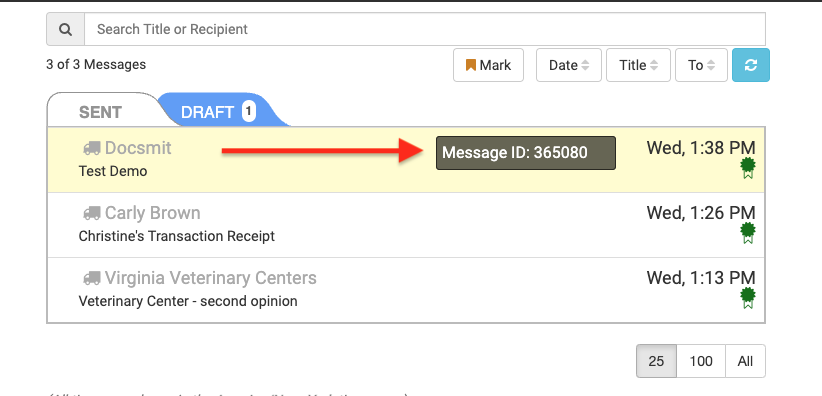The image size is (822, 396).
Task: Show 25 messages per page
Action: pos(656,361)
